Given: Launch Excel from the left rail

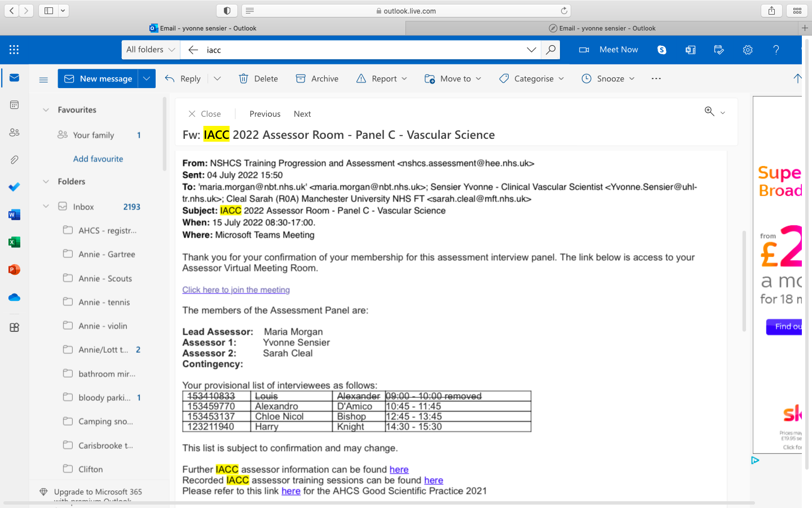Looking at the screenshot, I should pyautogui.click(x=14, y=242).
